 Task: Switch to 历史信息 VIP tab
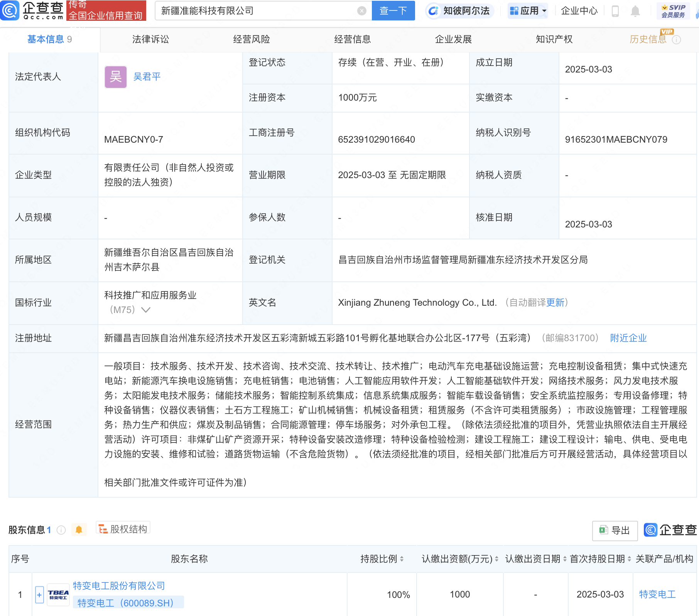(x=648, y=39)
